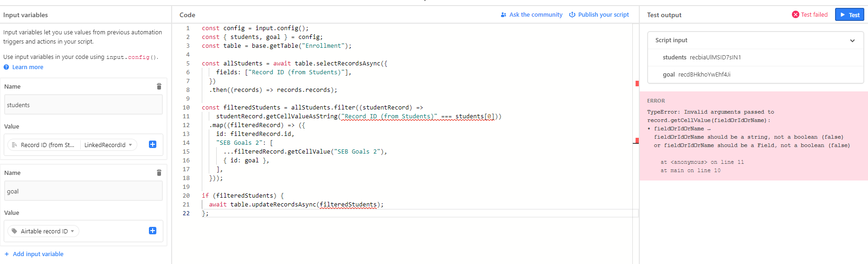
Task: Run the script with Test button
Action: 849,14
